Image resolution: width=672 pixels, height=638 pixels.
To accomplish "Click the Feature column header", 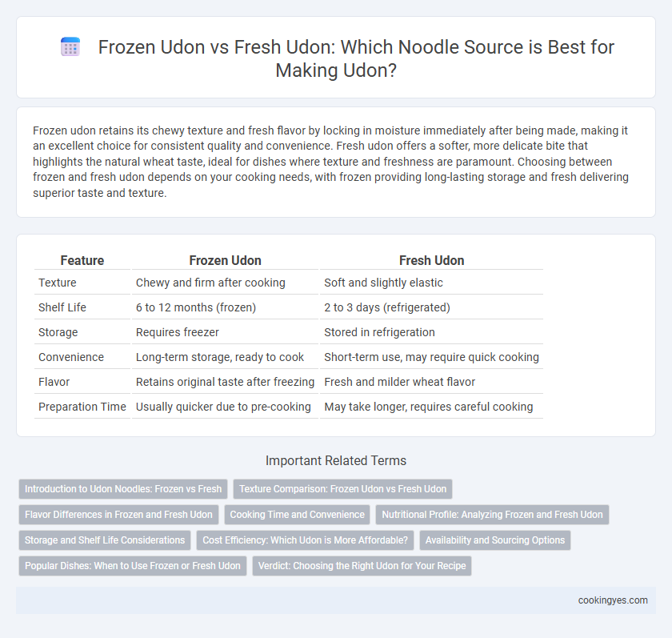I will (x=82, y=260).
